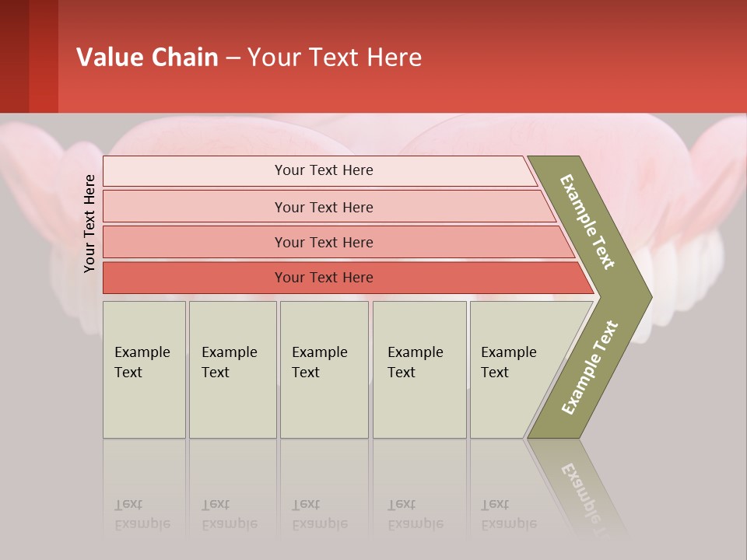Click the upper olive chevron "Example Text"
The height and width of the screenshot is (560, 747).
(589, 222)
